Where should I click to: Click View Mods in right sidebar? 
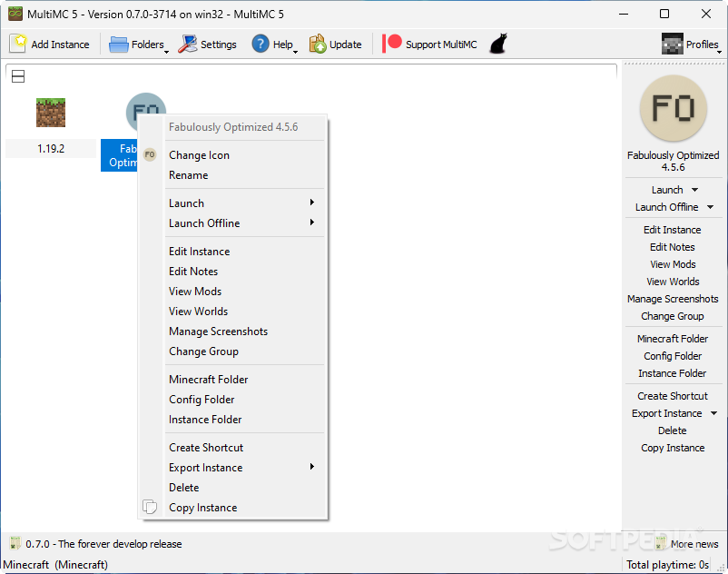673,264
